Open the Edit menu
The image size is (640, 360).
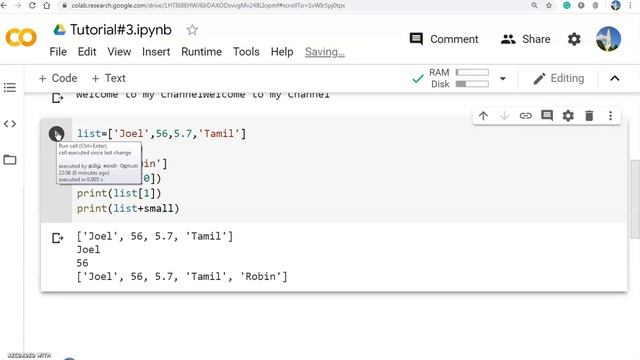87,52
